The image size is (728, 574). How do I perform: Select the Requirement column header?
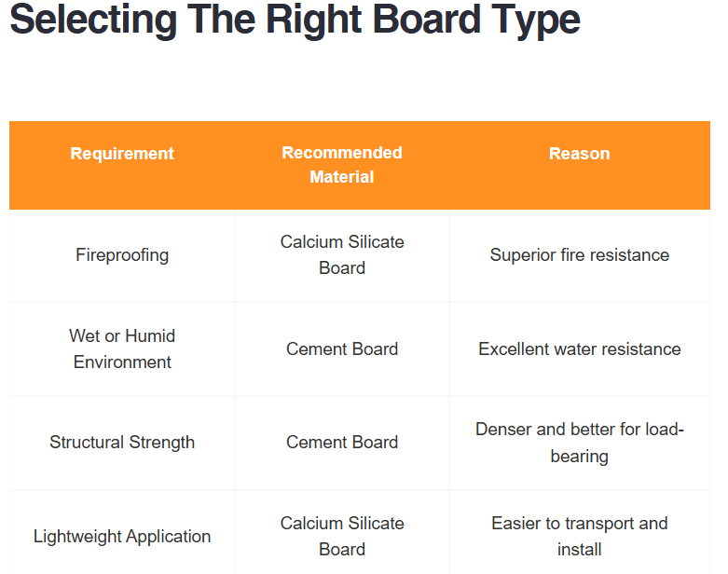click(x=122, y=154)
